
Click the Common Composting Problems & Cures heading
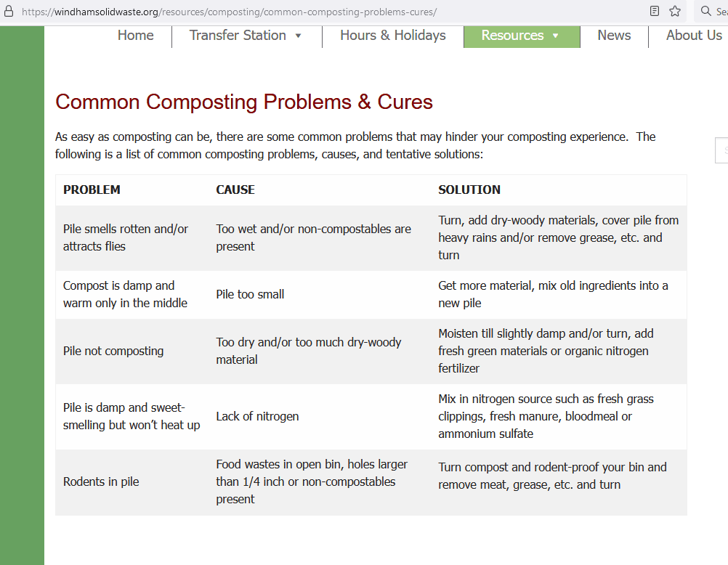(x=244, y=102)
